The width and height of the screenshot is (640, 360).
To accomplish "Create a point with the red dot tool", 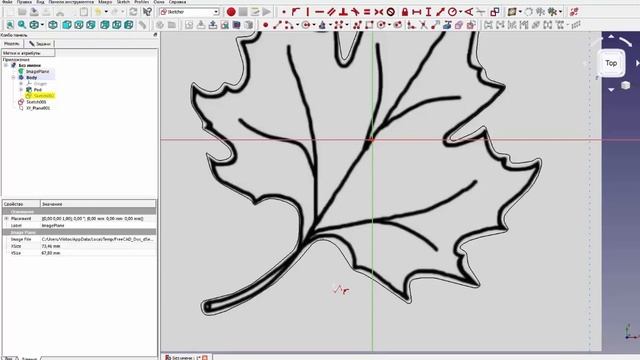I will tap(265, 25).
